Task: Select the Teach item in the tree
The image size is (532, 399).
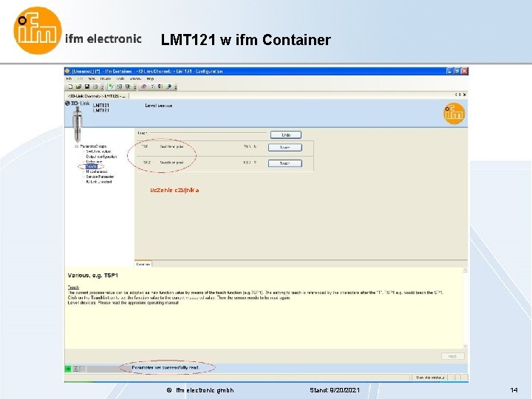Action: (x=92, y=166)
